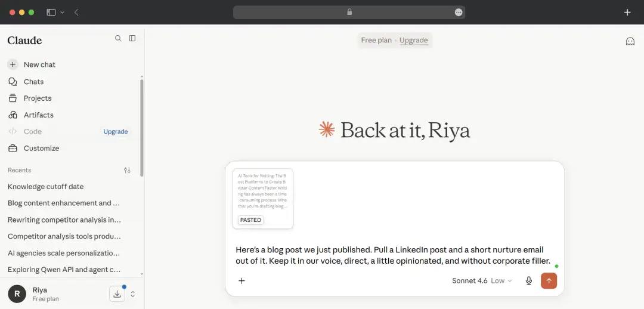
Task: Click the address bar ellipsis icon
Action: click(x=459, y=13)
